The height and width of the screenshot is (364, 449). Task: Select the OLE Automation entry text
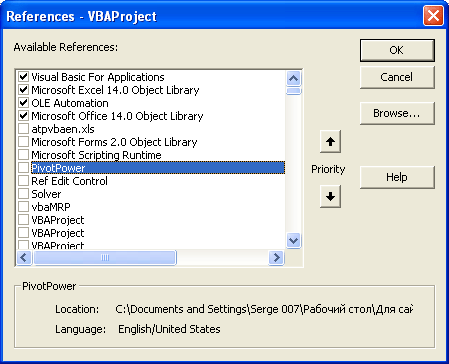[70, 103]
